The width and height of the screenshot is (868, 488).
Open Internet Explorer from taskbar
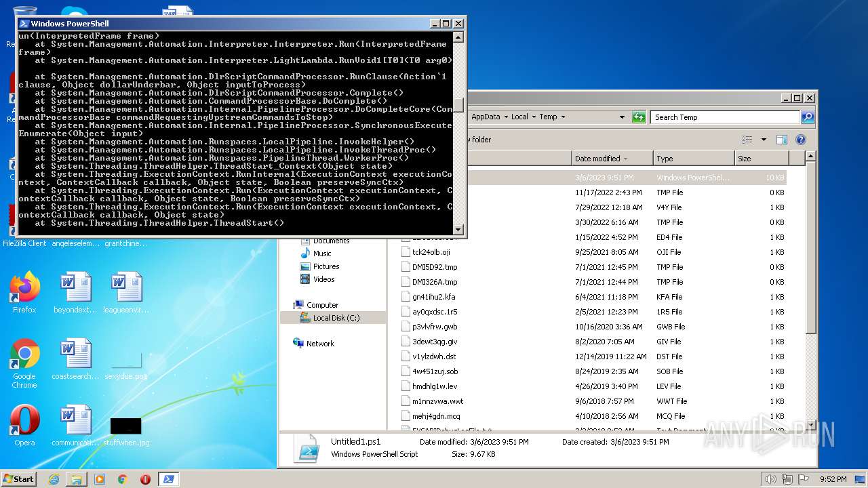[54, 479]
